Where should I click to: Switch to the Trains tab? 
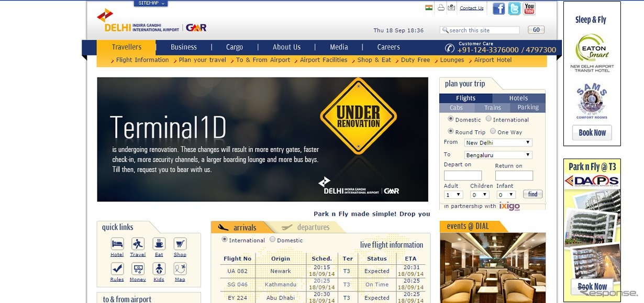[493, 107]
